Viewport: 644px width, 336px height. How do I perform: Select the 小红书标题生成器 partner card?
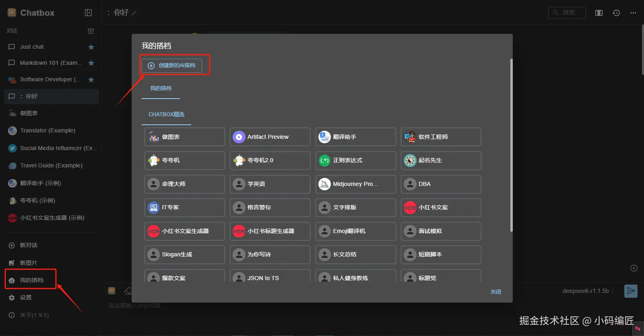tap(270, 231)
